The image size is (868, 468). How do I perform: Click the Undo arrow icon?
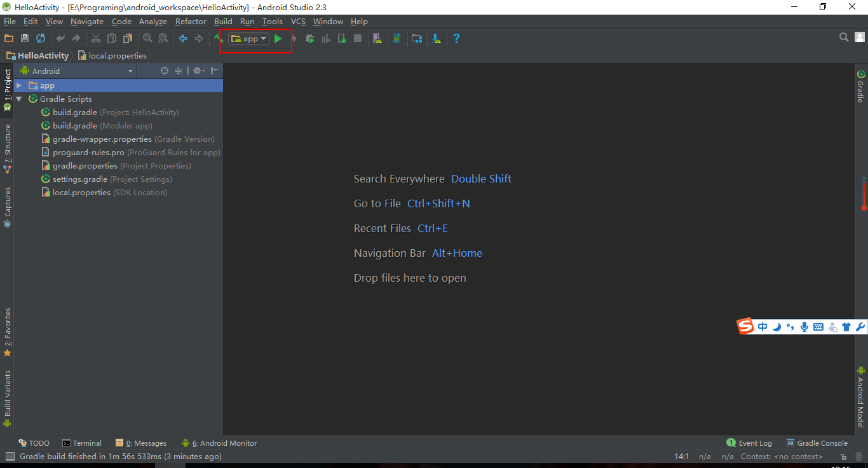(x=60, y=39)
